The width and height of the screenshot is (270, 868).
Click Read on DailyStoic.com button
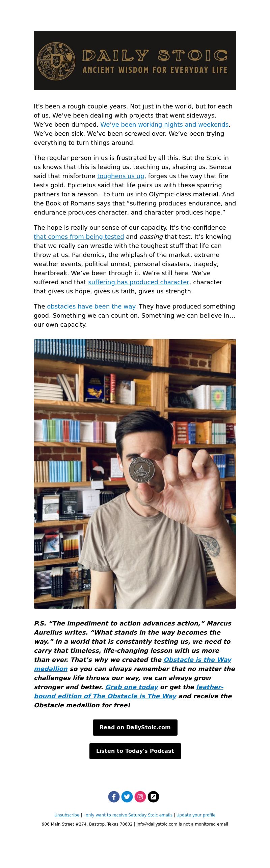pos(135,728)
